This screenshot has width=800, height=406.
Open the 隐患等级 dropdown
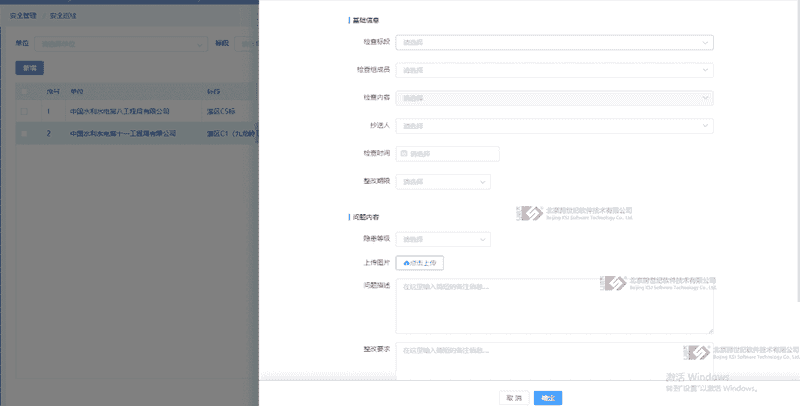(x=443, y=239)
